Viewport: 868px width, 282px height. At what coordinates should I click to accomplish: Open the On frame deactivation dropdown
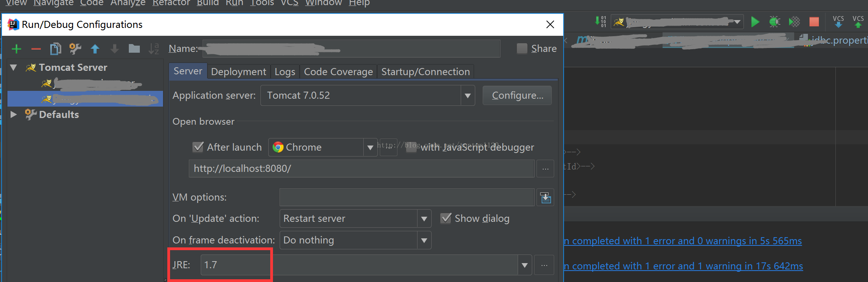[424, 240]
